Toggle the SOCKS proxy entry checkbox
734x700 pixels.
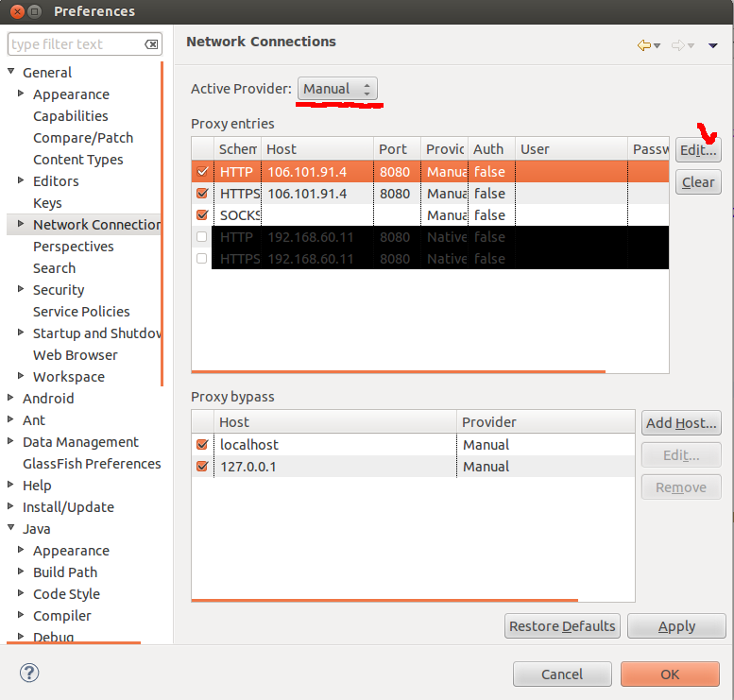click(202, 215)
